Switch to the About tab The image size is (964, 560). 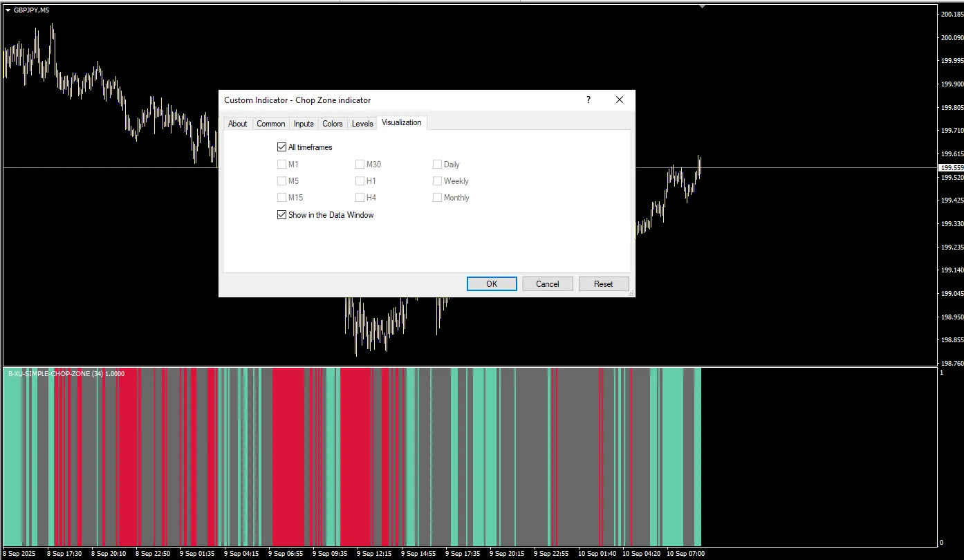237,124
